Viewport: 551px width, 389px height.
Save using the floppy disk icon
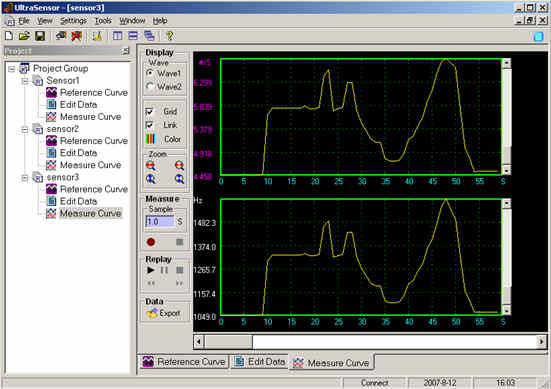click(x=40, y=35)
